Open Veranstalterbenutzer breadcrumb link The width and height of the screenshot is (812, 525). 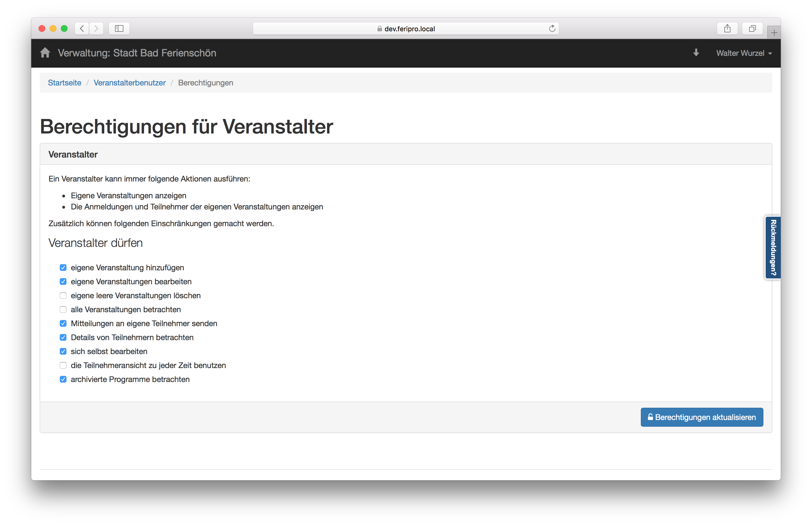[x=130, y=83]
